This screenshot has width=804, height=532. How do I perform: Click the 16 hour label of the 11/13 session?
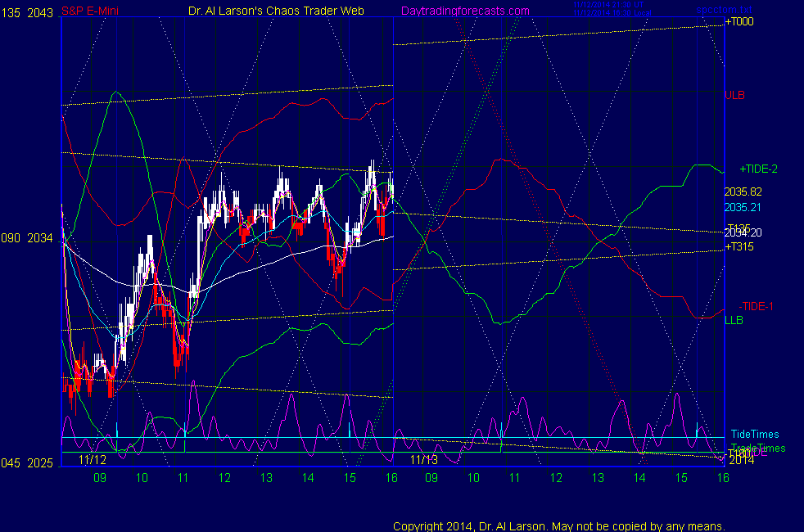(x=723, y=478)
